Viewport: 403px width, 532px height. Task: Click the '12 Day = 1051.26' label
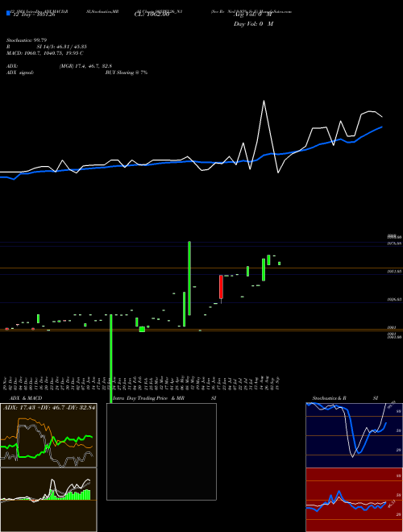[34, 15]
